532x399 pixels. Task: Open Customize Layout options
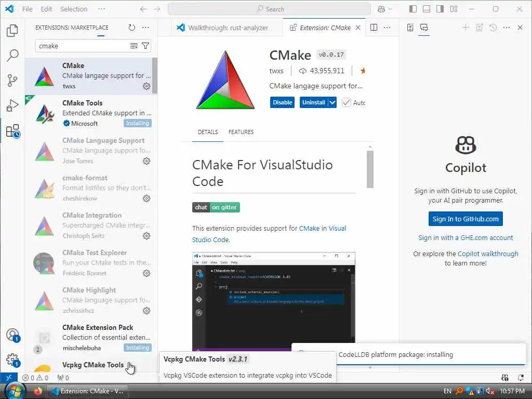[454, 9]
